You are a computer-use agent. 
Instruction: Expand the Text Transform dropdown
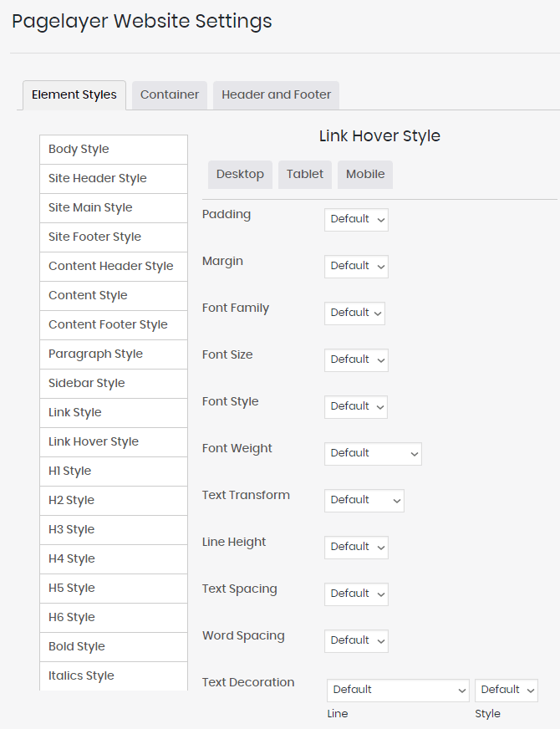pos(364,500)
